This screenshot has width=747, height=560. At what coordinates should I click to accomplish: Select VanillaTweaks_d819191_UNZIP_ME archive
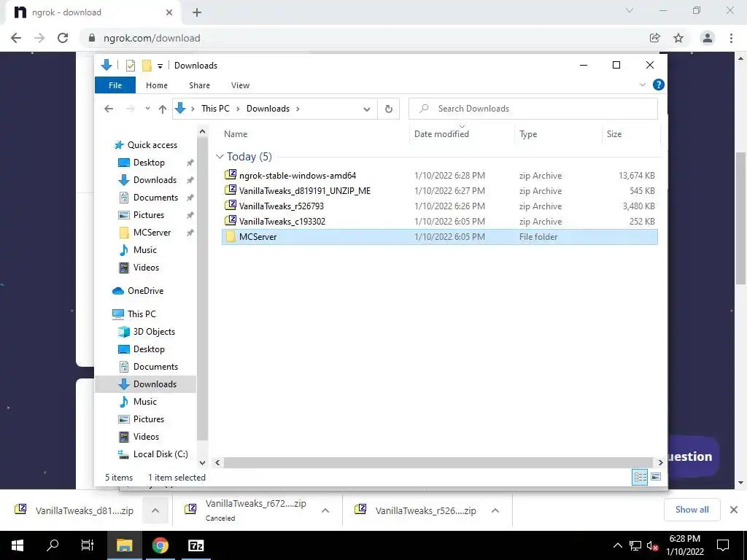pos(440,191)
